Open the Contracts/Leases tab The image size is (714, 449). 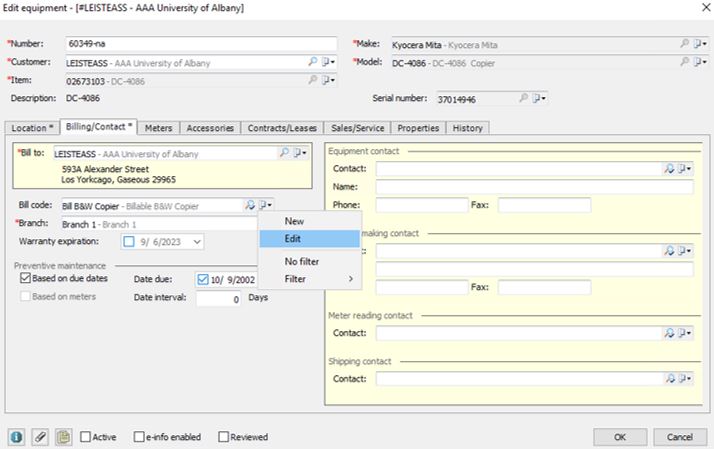pos(282,128)
